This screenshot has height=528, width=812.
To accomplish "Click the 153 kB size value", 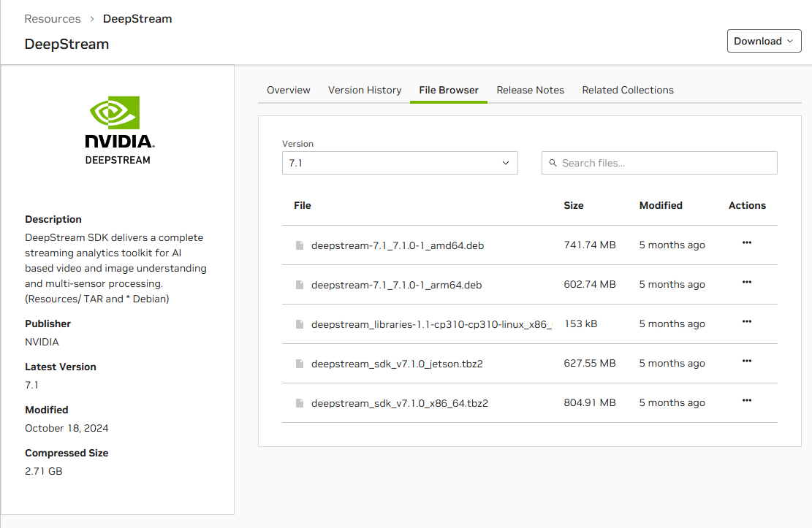I will click(x=580, y=324).
